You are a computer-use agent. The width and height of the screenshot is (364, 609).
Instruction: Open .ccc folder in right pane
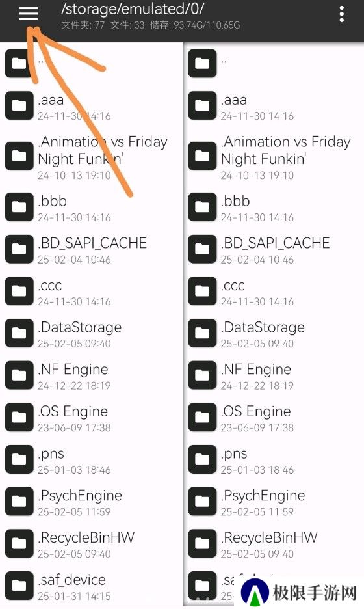(x=274, y=291)
